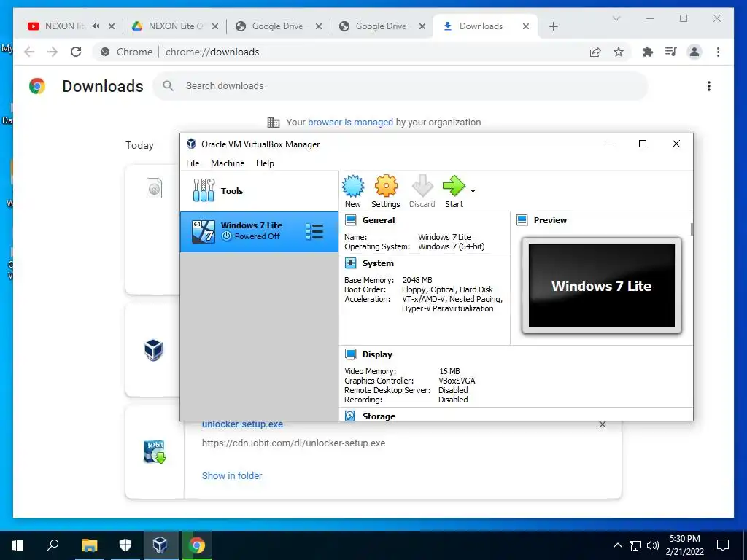Open the taskbar volume control
This screenshot has width=747, height=560.
[x=653, y=545]
